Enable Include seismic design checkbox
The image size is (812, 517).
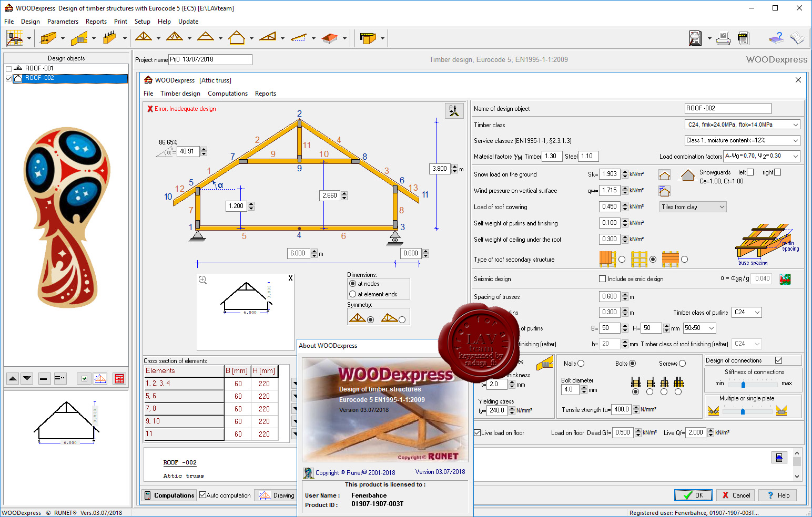pos(603,279)
